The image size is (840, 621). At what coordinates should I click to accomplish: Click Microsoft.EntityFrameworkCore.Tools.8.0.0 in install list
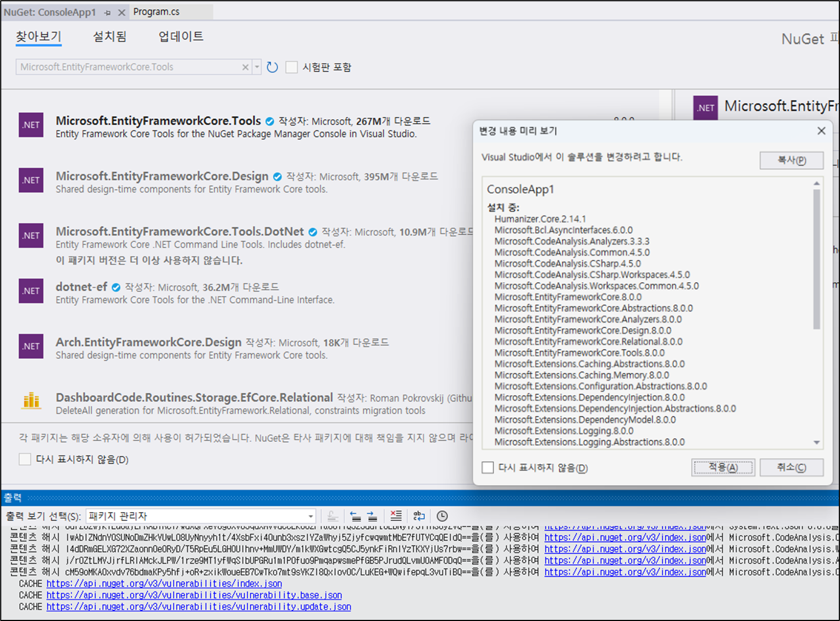click(579, 353)
